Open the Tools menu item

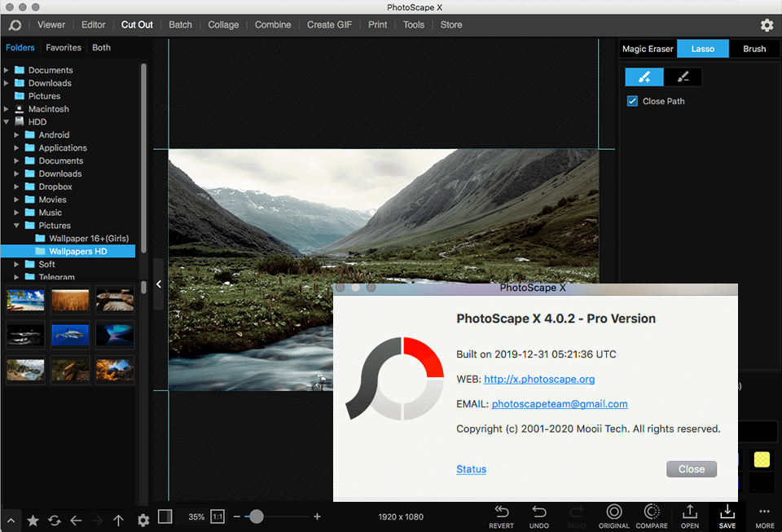(414, 25)
